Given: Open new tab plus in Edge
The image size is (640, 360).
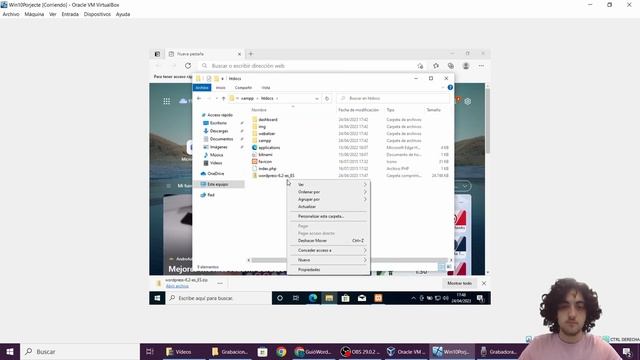Looking at the screenshot, I should coord(251,54).
